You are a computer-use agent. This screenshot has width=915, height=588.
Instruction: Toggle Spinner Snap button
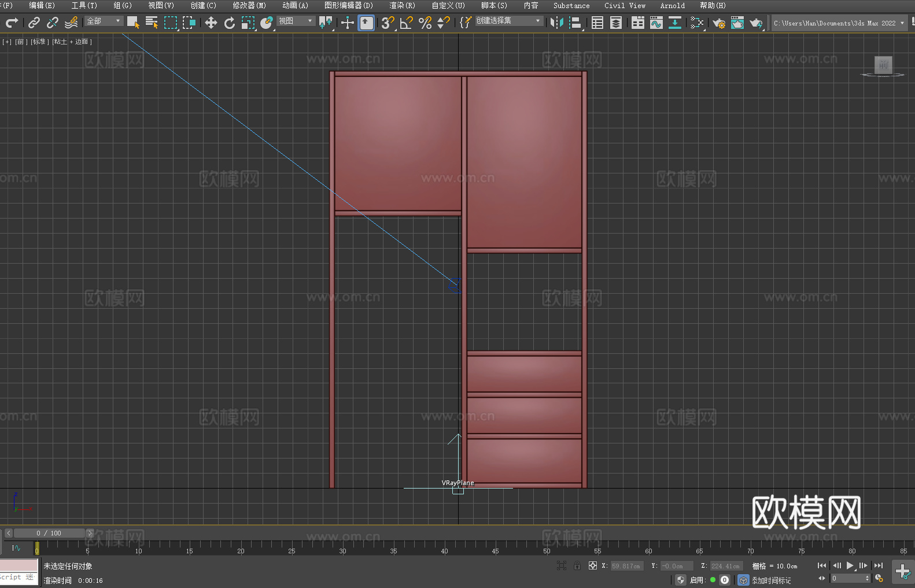coord(444,23)
